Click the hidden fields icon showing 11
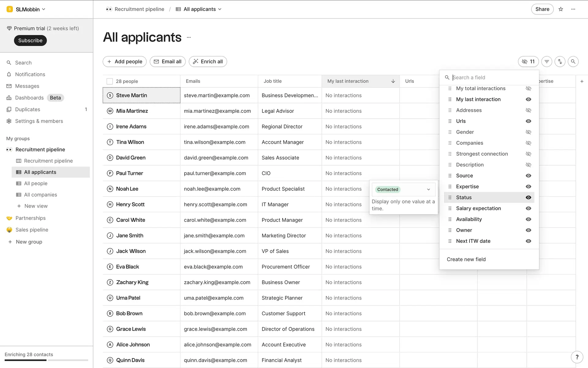Viewport: 588px width, 368px height. tap(528, 62)
